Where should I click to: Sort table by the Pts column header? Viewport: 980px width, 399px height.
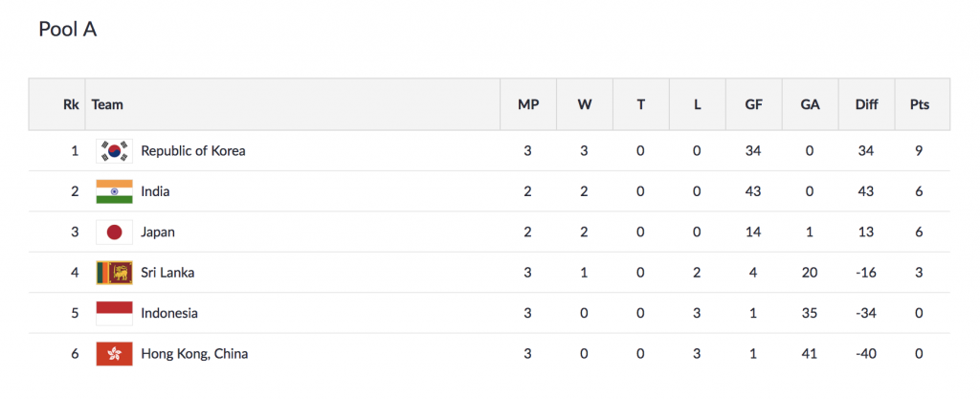tap(919, 104)
